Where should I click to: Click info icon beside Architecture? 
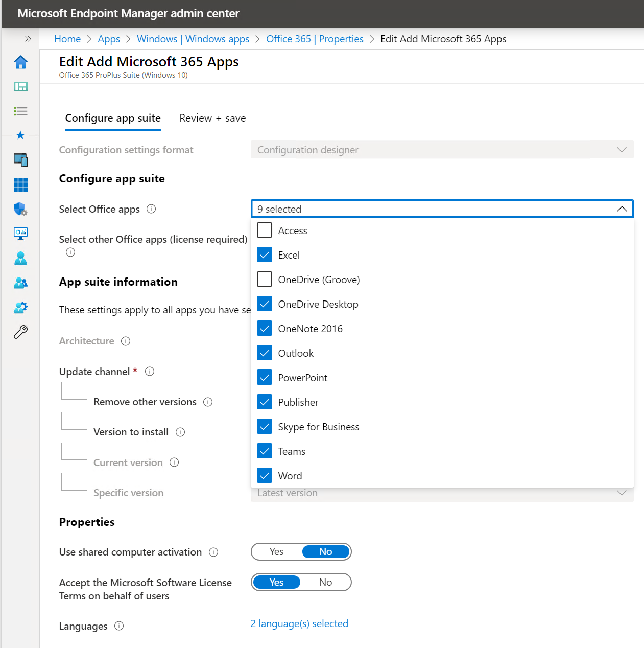126,341
